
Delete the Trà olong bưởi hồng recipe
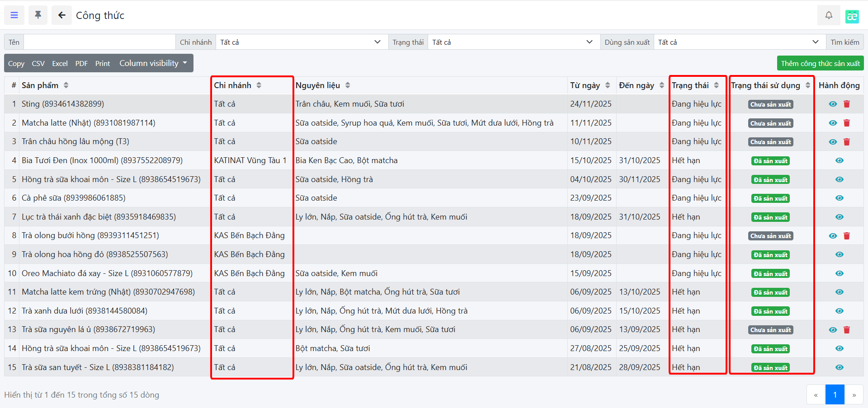[x=846, y=236]
